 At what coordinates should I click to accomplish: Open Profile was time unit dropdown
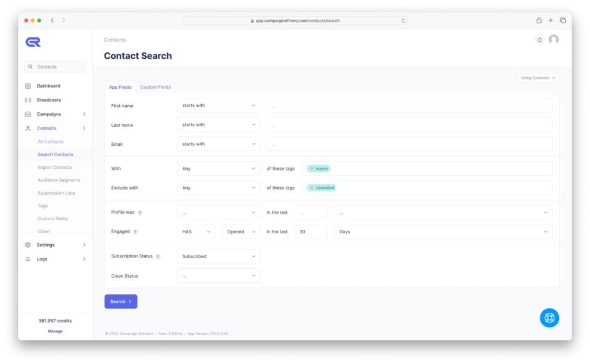click(x=443, y=213)
